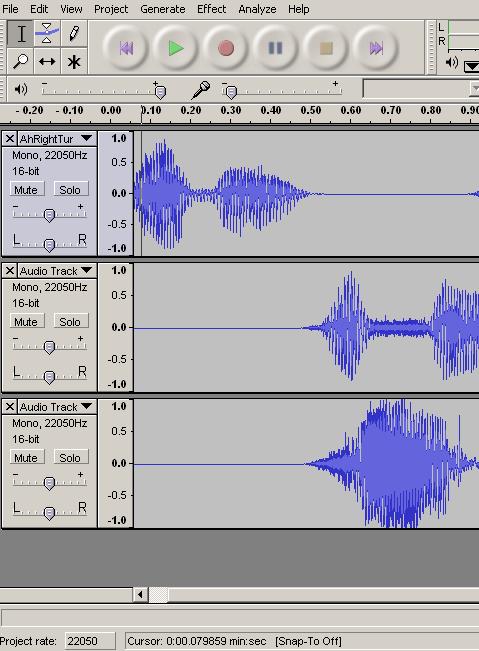Screen dimensions: 479x651
Task: Select the Time Shift arrow tool
Action: (x=47, y=61)
